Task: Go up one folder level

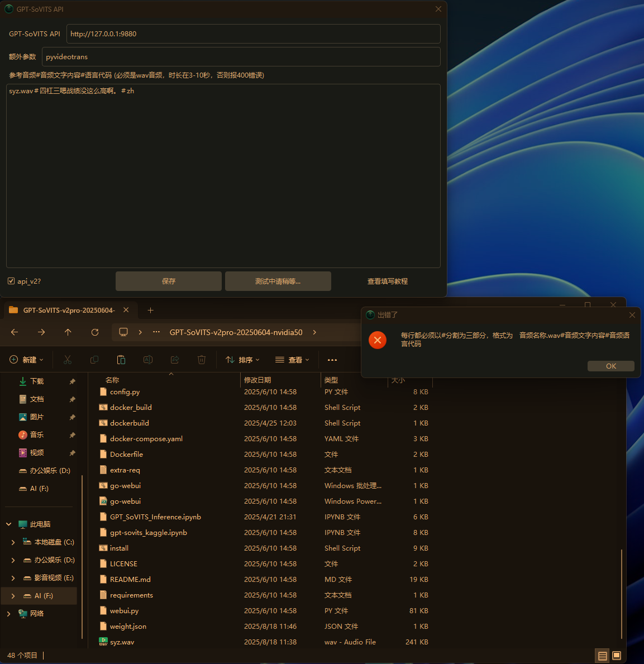Action: (x=68, y=332)
